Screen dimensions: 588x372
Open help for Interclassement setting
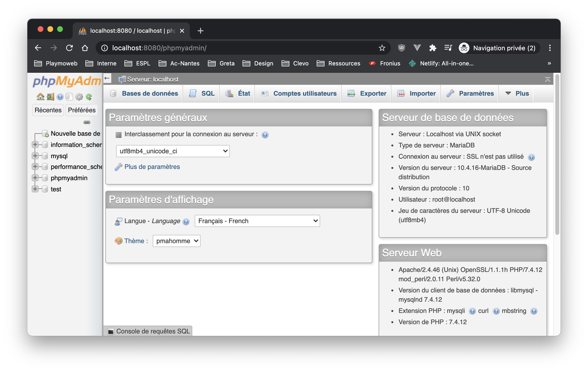(x=265, y=134)
